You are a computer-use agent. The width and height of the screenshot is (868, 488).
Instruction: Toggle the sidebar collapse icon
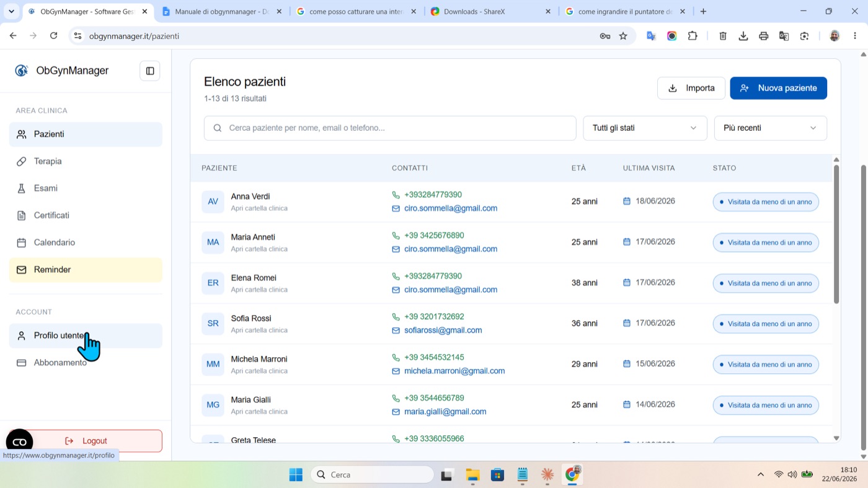[x=150, y=71]
